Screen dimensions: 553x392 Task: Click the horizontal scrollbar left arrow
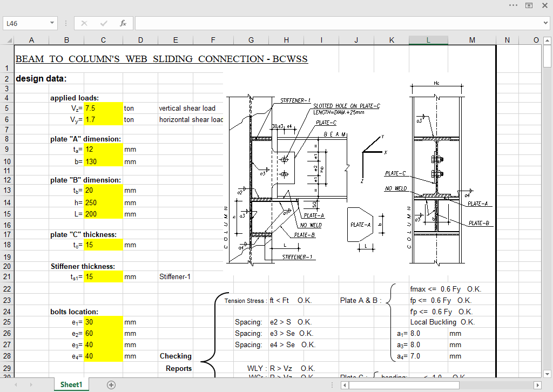point(345,385)
